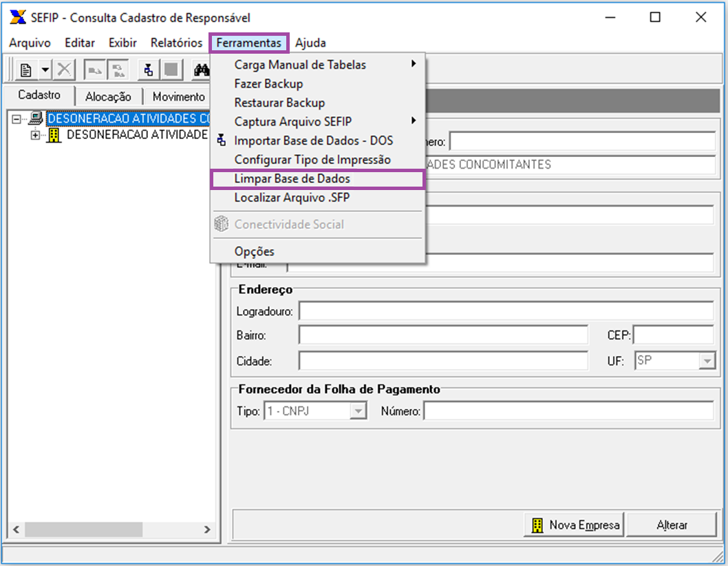Image resolution: width=728 pixels, height=566 pixels.
Task: Open the Tipo CNPJ dropdown
Action: 358,411
